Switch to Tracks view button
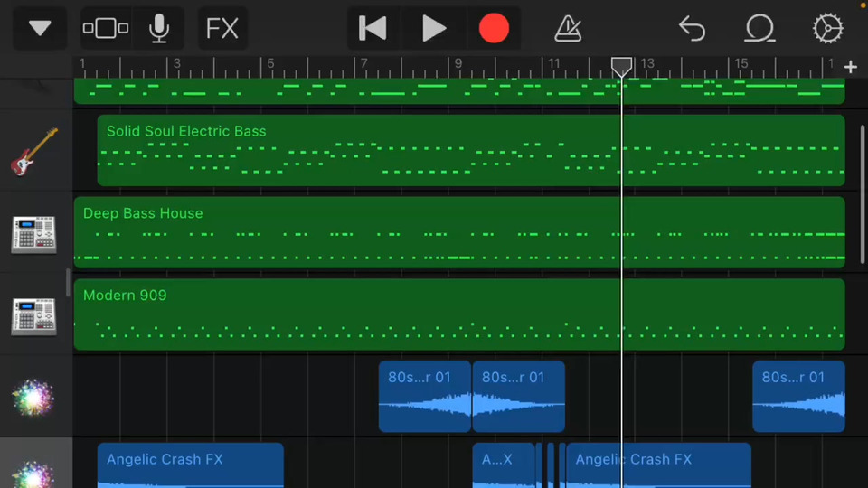Screen dimensions: 868x488 coord(105,28)
